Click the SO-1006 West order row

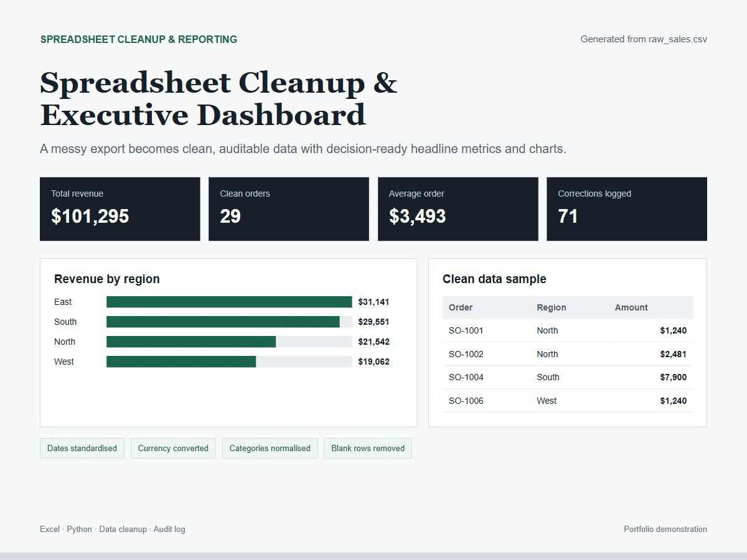pyautogui.click(x=568, y=401)
